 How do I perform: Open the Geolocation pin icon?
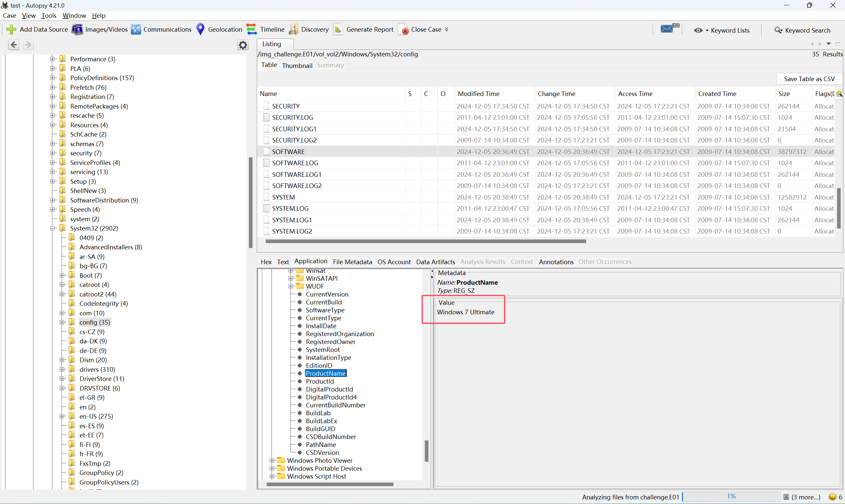coord(200,29)
